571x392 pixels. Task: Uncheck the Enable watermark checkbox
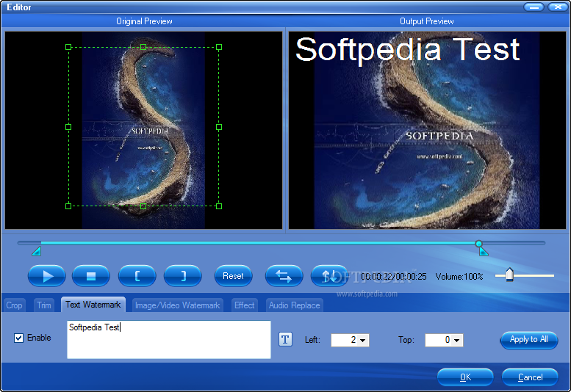[x=18, y=338]
